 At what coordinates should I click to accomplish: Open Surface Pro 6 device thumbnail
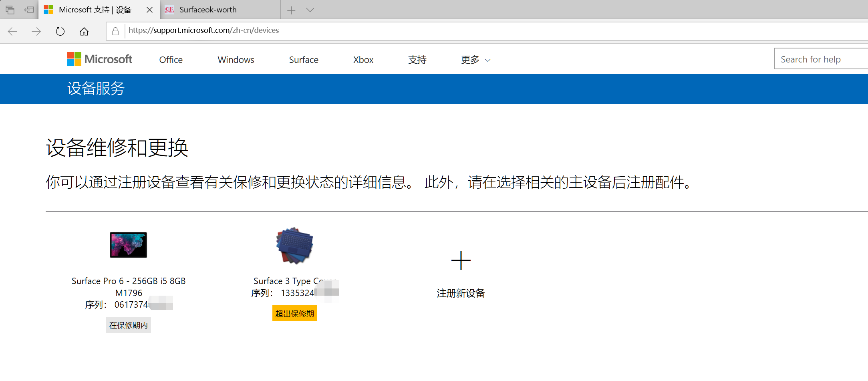[x=128, y=245]
